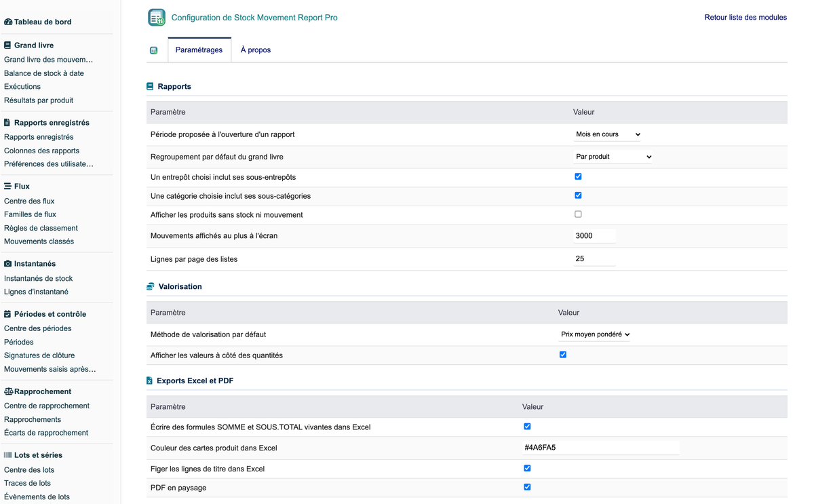Toggle PDF en paysage checkbox
The width and height of the screenshot is (814, 504).
527,487
